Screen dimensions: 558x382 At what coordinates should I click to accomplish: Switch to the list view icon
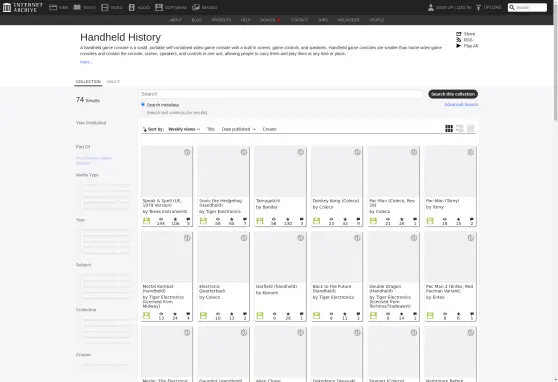click(x=460, y=129)
